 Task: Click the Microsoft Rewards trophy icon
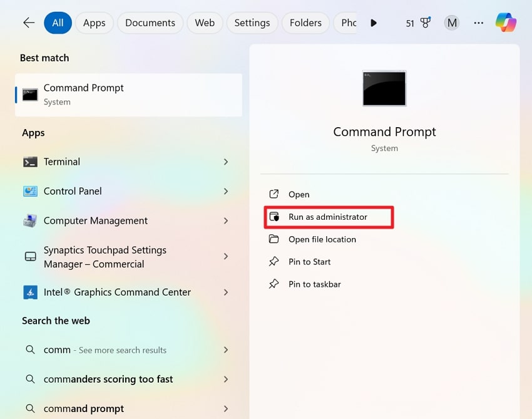pos(425,22)
